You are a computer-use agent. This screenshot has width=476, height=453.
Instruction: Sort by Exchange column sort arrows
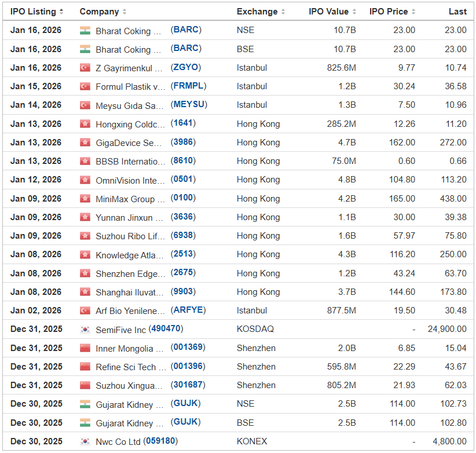pyautogui.click(x=283, y=12)
